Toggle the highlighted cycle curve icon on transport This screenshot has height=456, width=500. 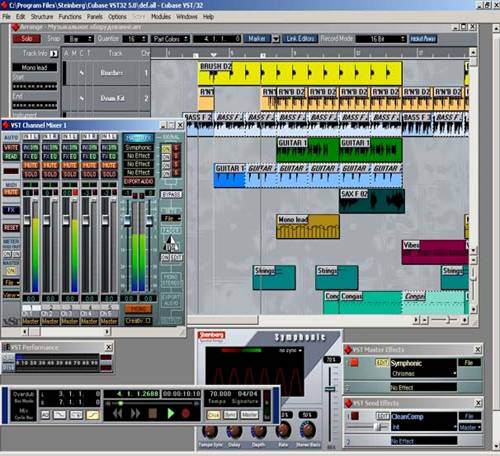[93, 415]
